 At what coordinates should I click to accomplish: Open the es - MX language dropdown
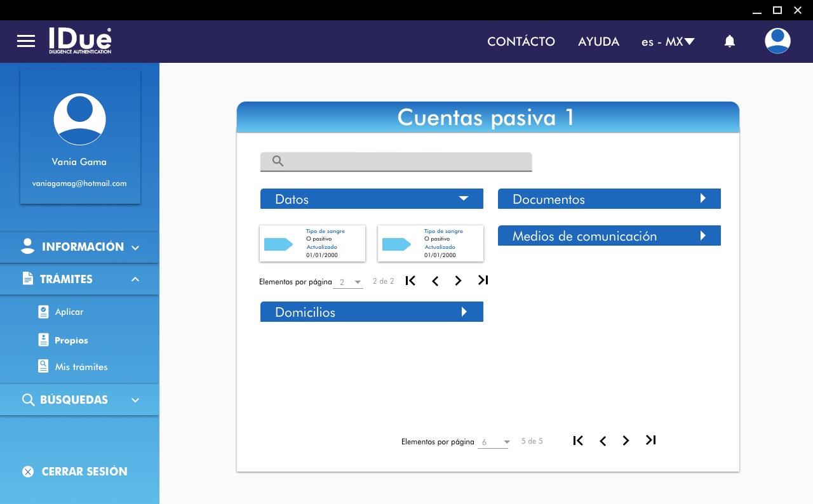(668, 42)
